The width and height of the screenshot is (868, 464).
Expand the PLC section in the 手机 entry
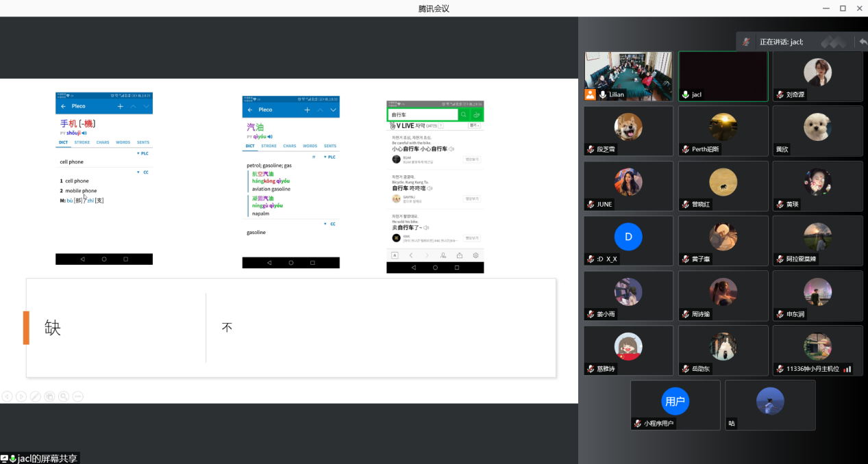(x=142, y=153)
